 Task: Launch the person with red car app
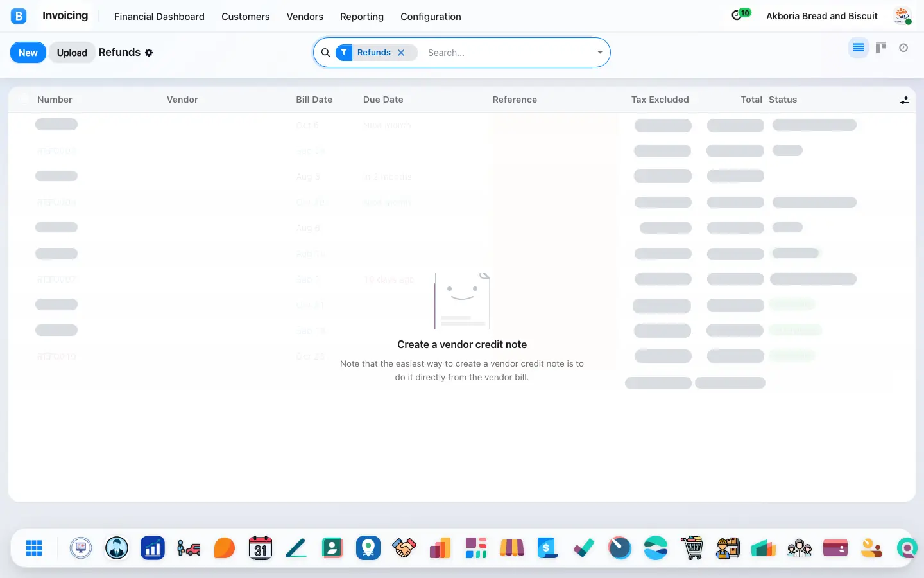[189, 548]
